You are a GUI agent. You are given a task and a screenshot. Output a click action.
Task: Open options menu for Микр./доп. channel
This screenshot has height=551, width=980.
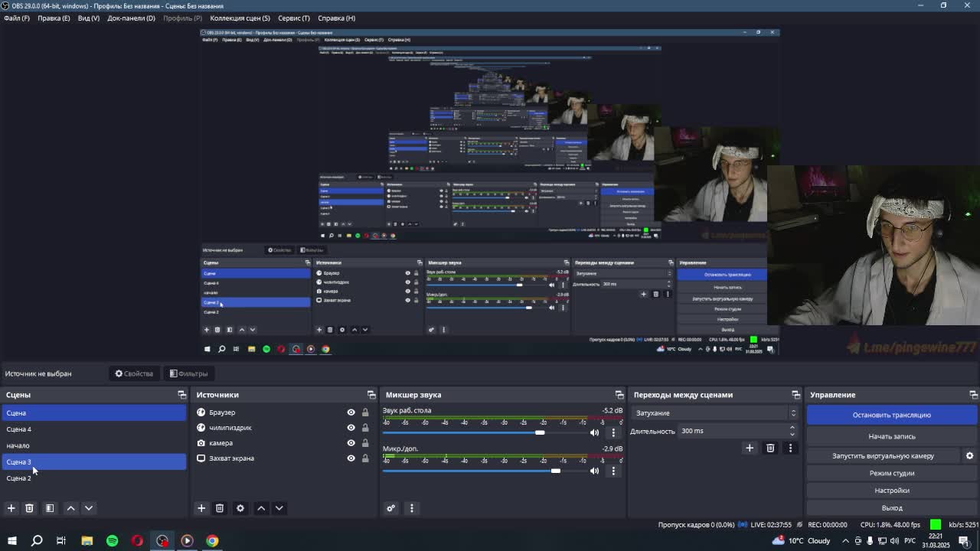[613, 471]
